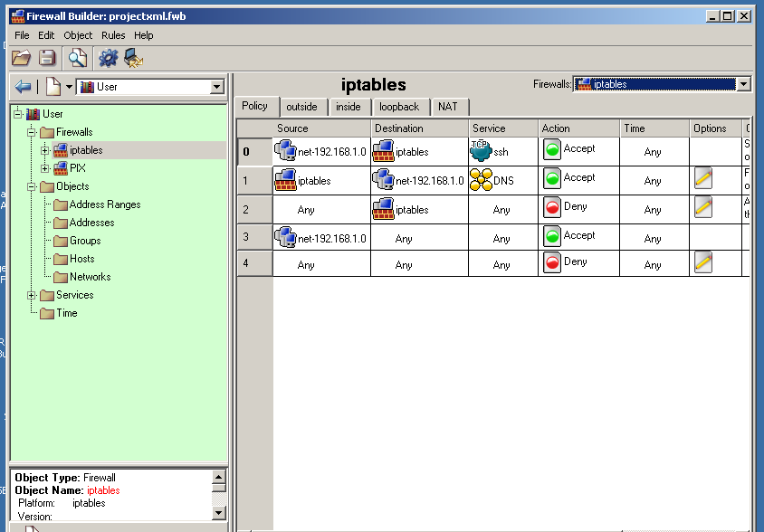The height and width of the screenshot is (532, 764).
Task: Click the Accept action icon in rule 1
Action: [552, 179]
